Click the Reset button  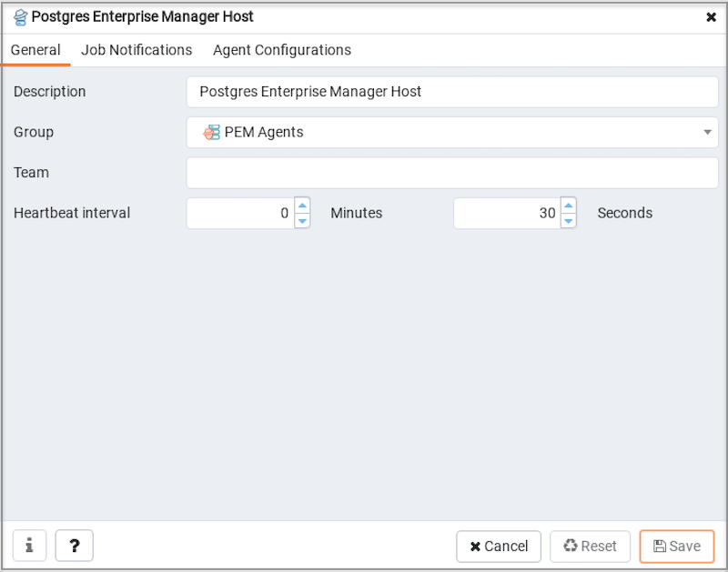[x=590, y=547]
